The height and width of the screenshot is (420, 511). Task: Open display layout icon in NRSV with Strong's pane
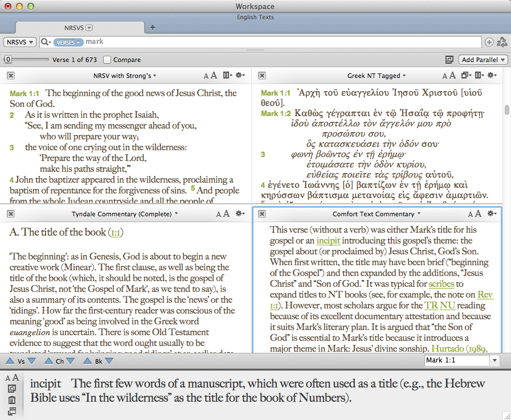click(227, 76)
